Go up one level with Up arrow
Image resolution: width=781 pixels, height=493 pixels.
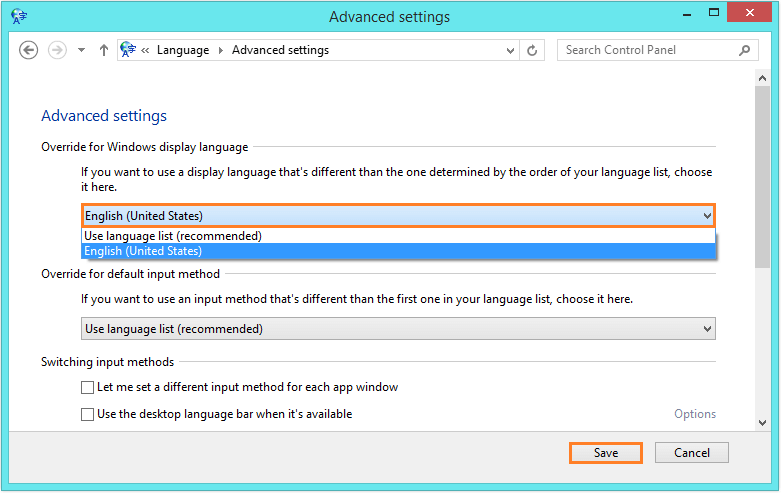coord(104,50)
